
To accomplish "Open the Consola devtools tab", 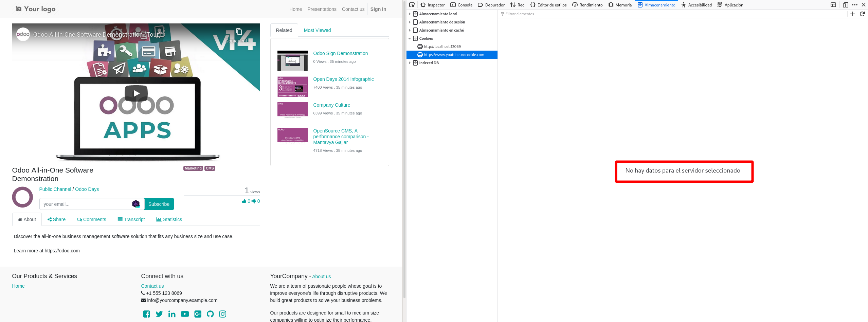I will pyautogui.click(x=461, y=5).
